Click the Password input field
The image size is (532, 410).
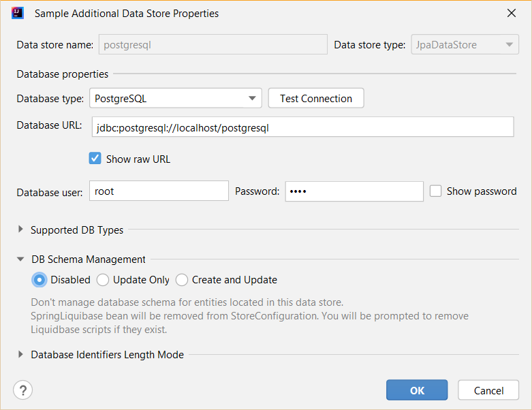pos(354,191)
